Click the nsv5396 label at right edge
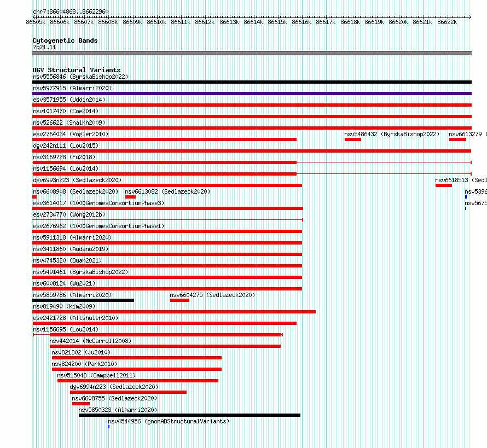Viewport: 487px width, 448px height. tap(476, 191)
